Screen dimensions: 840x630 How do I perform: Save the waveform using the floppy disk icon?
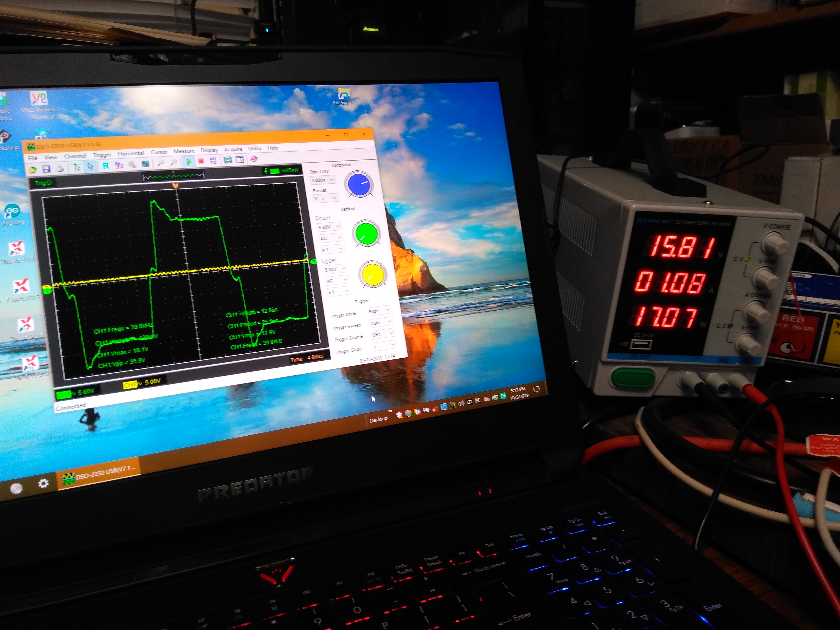point(46,169)
